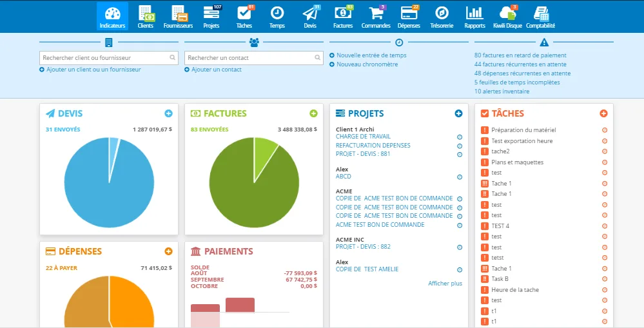Add a new dépense with plus icon
This screenshot has width=644, height=328.
(168, 251)
